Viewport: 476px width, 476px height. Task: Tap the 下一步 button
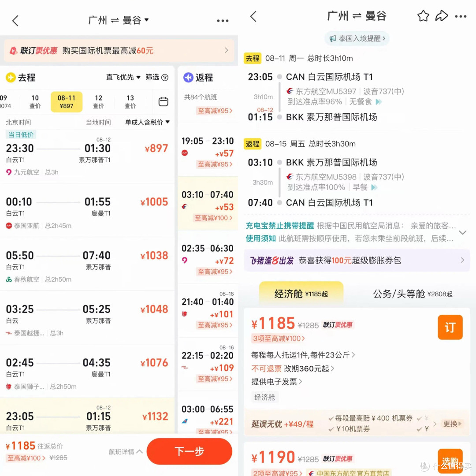pyautogui.click(x=190, y=451)
